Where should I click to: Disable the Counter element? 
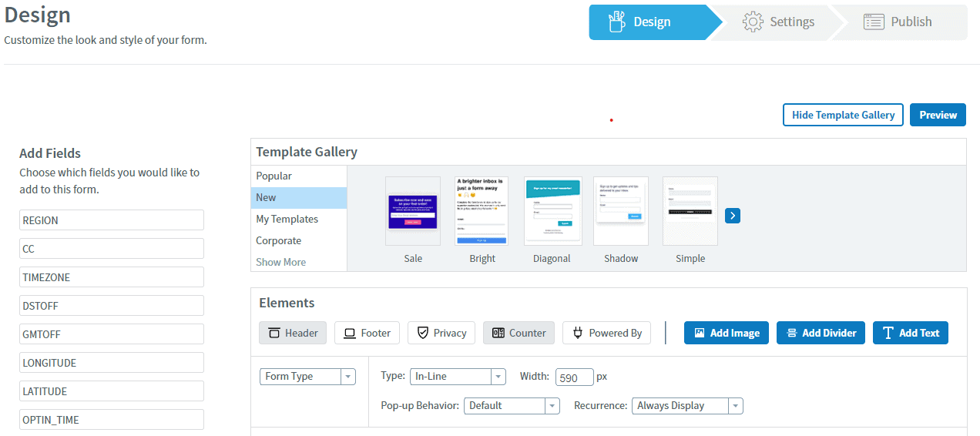pyautogui.click(x=519, y=333)
